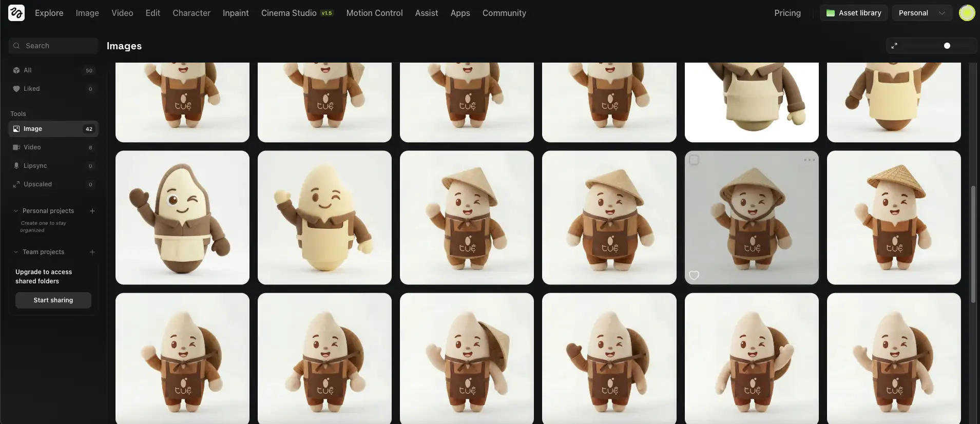
Task: Click the Start sharing button
Action: (53, 300)
